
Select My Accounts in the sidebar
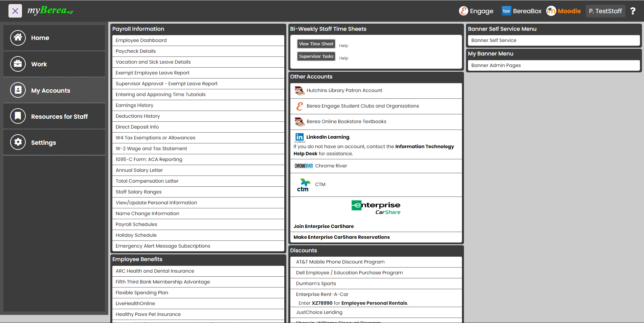tap(50, 90)
